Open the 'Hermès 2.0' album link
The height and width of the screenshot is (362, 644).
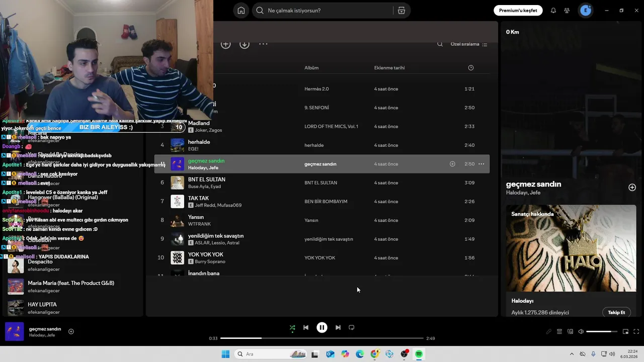point(316,89)
